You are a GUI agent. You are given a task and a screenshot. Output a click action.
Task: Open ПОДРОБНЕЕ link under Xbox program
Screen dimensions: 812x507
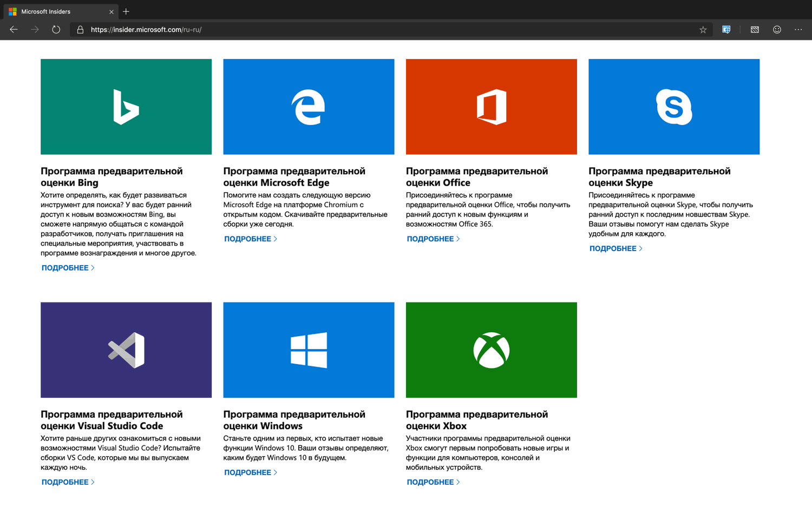point(434,482)
